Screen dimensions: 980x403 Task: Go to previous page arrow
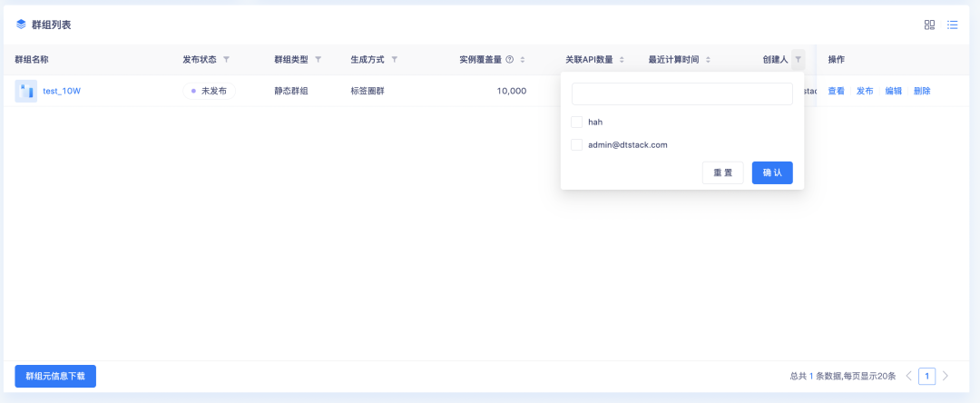pos(908,376)
